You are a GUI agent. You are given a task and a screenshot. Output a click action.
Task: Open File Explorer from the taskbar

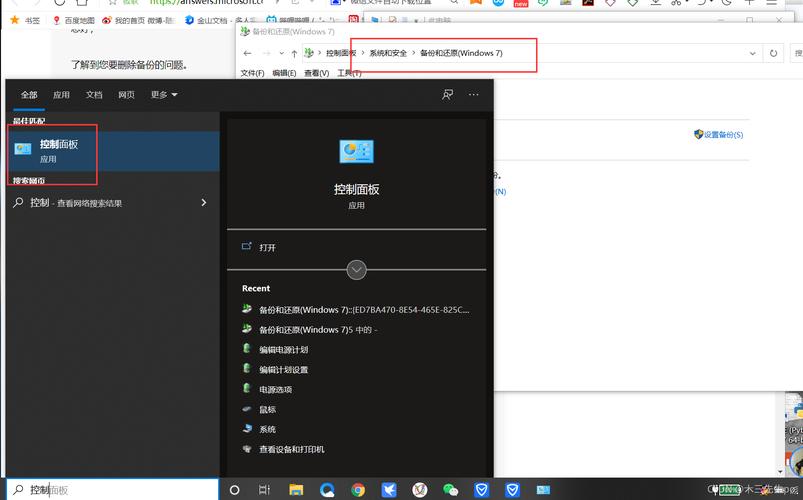[x=296, y=490]
